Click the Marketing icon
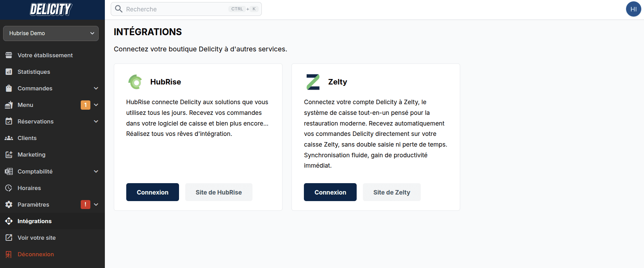This screenshot has height=268, width=644. click(x=9, y=155)
